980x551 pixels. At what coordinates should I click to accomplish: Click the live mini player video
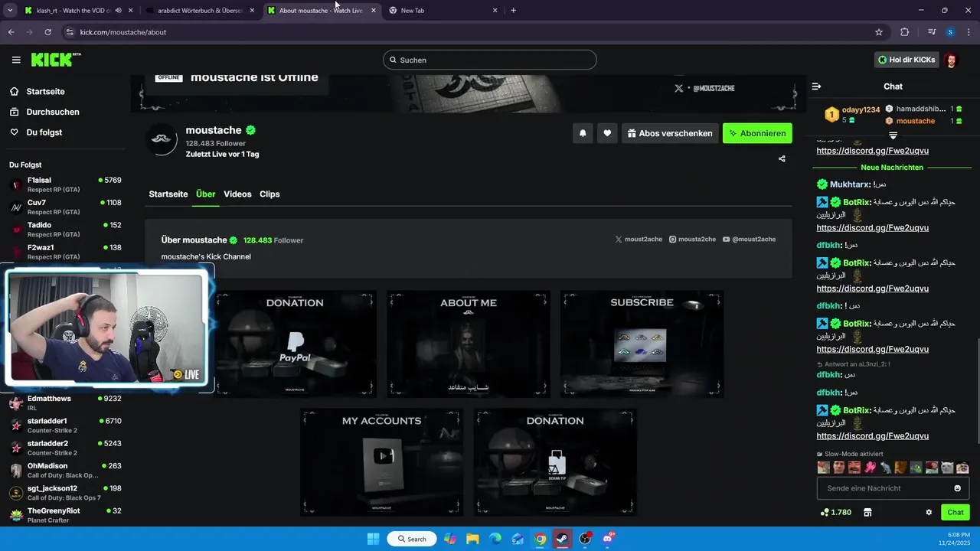106,327
